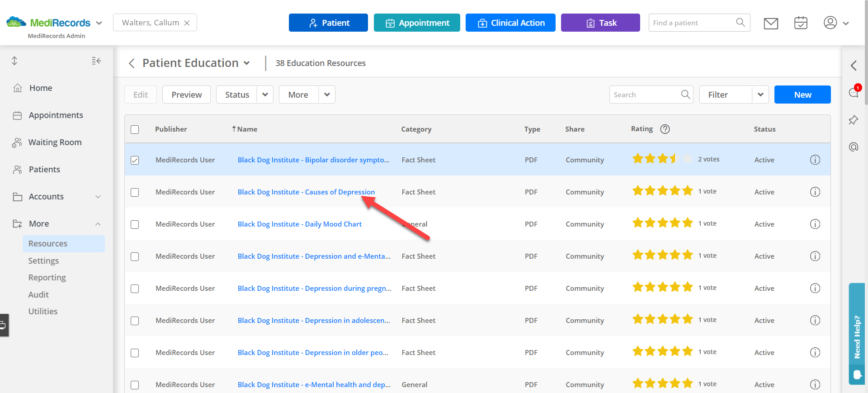Viewport: 868px width, 393px height.
Task: Open the account menu chevron beside profile
Action: click(x=846, y=23)
